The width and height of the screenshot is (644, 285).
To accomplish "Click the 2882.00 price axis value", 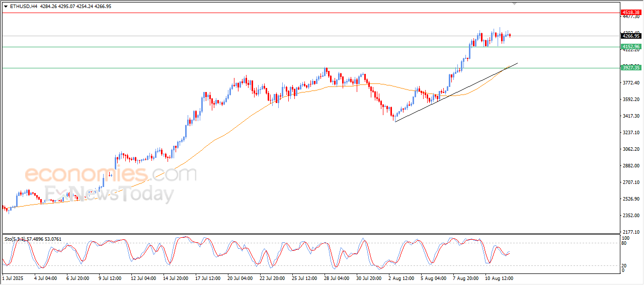I will pos(631,166).
